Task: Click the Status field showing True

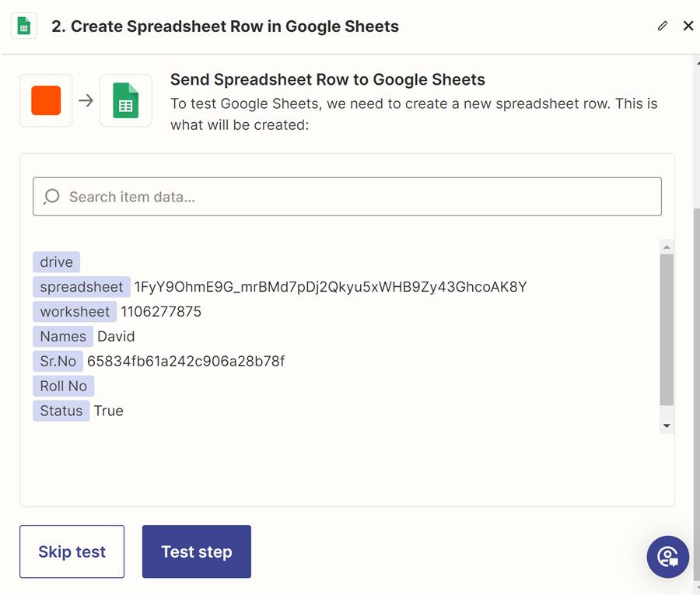Action: pos(61,411)
